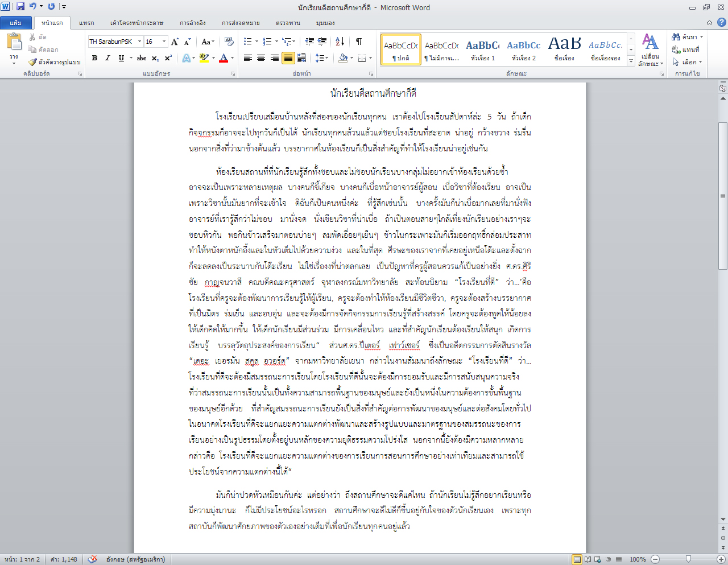Screen dimensions: 728x565
Task: Apply the yellow text highlight color
Action: point(204,58)
